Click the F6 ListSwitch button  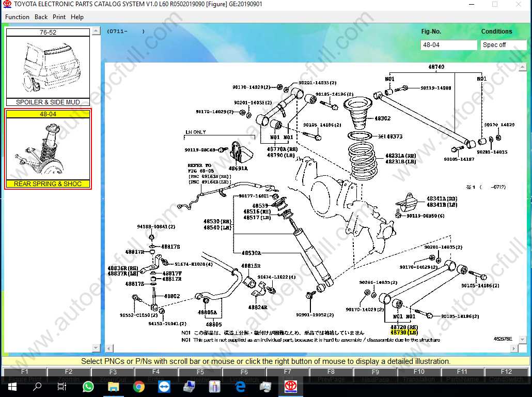(244, 372)
